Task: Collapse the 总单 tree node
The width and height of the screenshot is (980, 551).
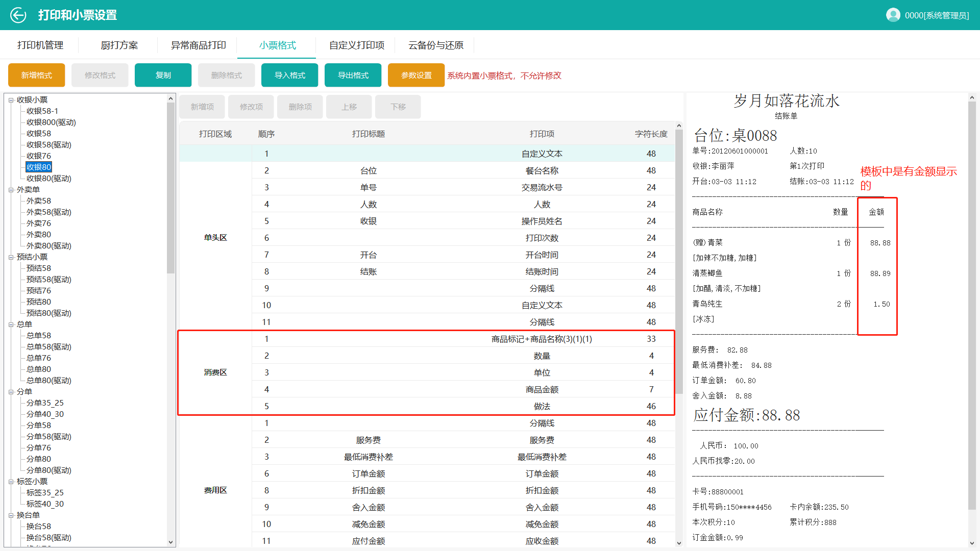Action: 11,324
